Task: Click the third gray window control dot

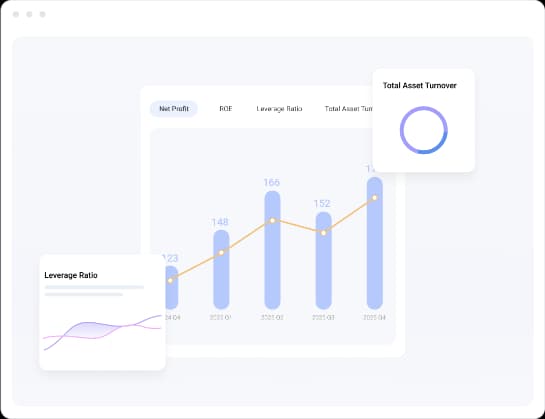Action: click(42, 14)
